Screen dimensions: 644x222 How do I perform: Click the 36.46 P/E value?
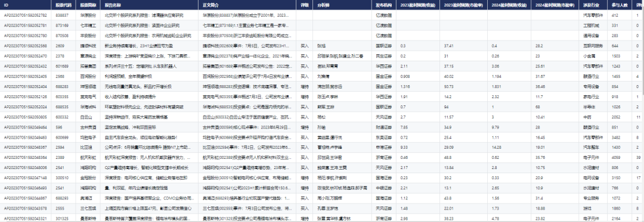point(540,87)
